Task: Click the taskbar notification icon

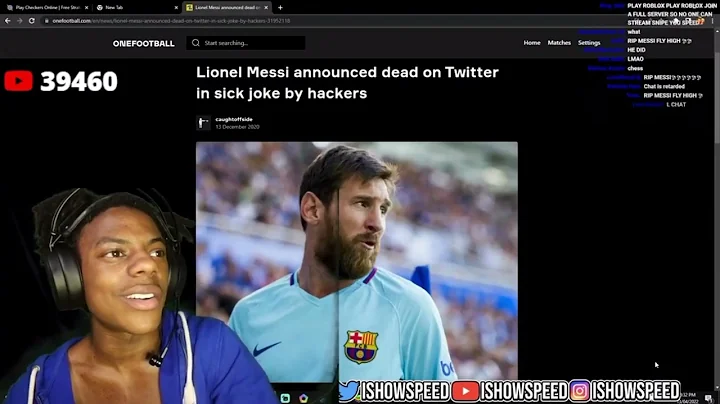Action: pyautogui.click(x=709, y=398)
